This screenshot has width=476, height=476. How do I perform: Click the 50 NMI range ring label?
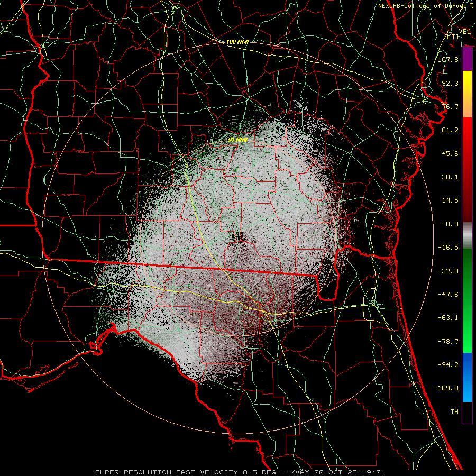237,140
